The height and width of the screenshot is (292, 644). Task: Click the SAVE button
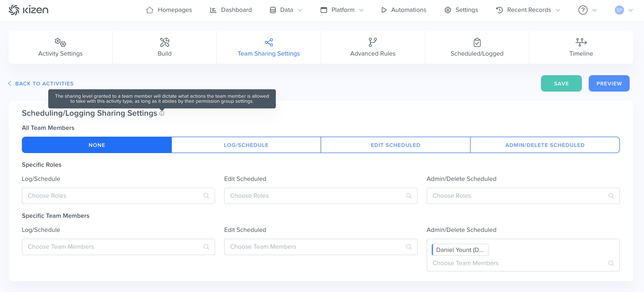pos(561,84)
